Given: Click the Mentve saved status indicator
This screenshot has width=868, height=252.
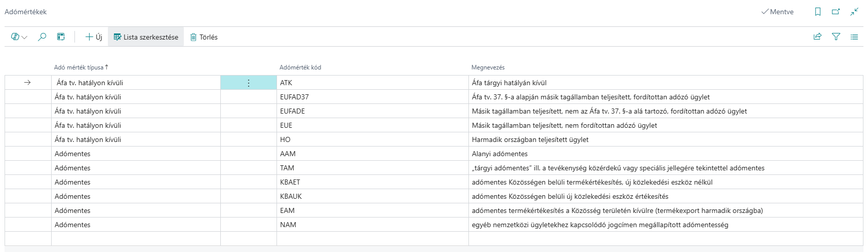Looking at the screenshot, I should point(777,12).
